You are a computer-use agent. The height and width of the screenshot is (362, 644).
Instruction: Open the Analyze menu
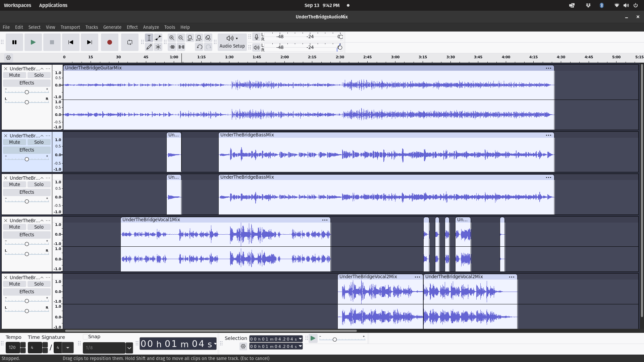click(151, 27)
